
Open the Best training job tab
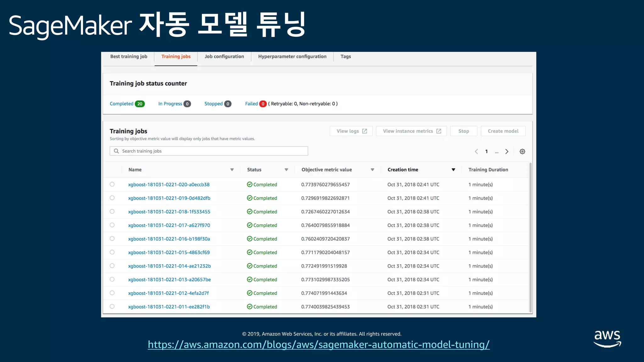(129, 57)
